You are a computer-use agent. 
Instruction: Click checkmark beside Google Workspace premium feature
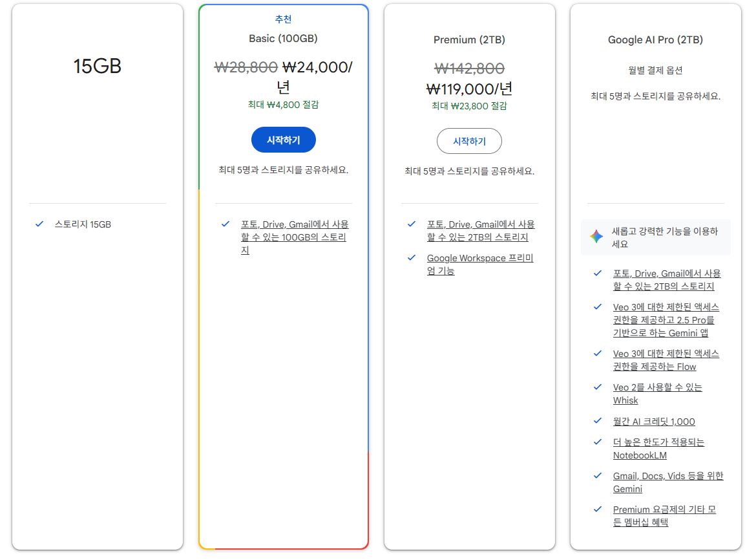tap(411, 257)
